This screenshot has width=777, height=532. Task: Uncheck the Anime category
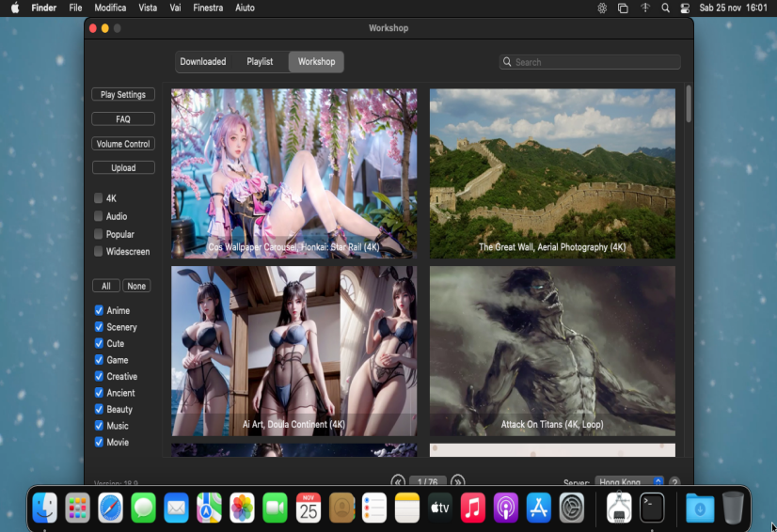(99, 310)
